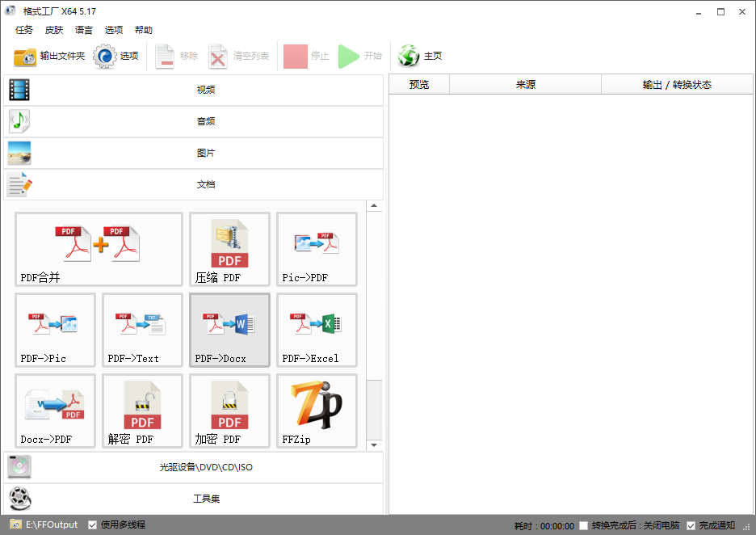The image size is (756, 535).
Task: Click the scrollbar down arrow in tool grid
Action: (374, 444)
